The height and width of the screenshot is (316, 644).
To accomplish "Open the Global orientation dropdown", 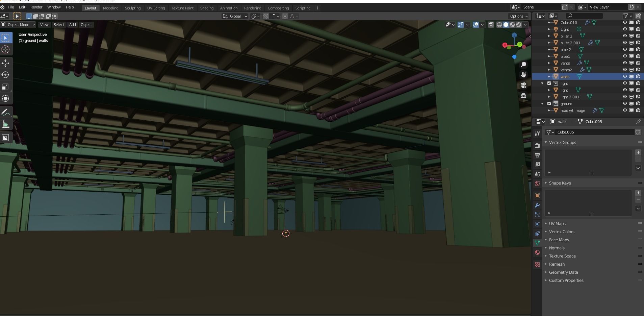I will tap(235, 16).
